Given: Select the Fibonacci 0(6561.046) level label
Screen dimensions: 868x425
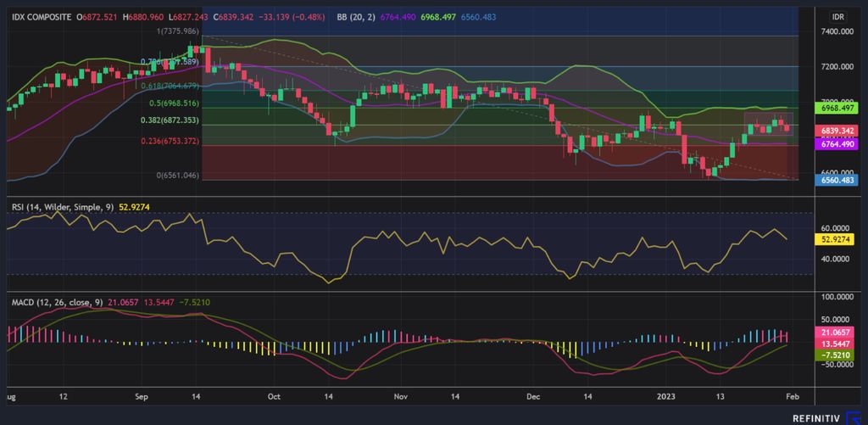Looking at the screenshot, I should (178, 175).
